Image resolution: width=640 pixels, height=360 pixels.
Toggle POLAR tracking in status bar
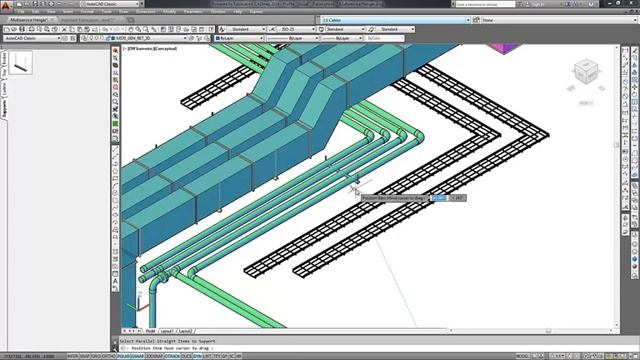pos(124,356)
